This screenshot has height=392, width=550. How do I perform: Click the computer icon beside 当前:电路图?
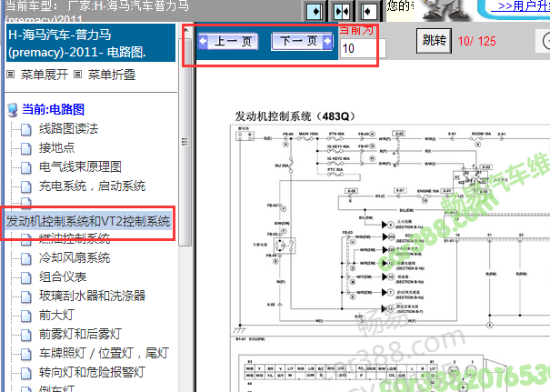click(13, 110)
